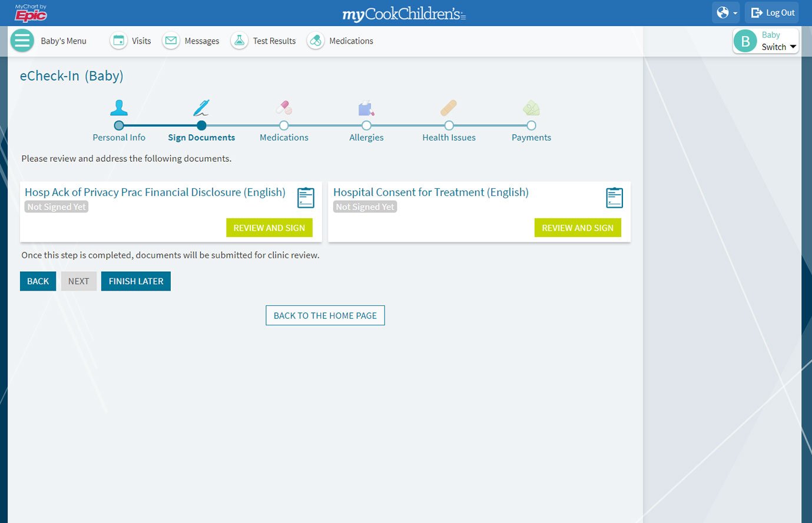Click Back to the Home Page
Screen dimensions: 812x523
coord(325,315)
